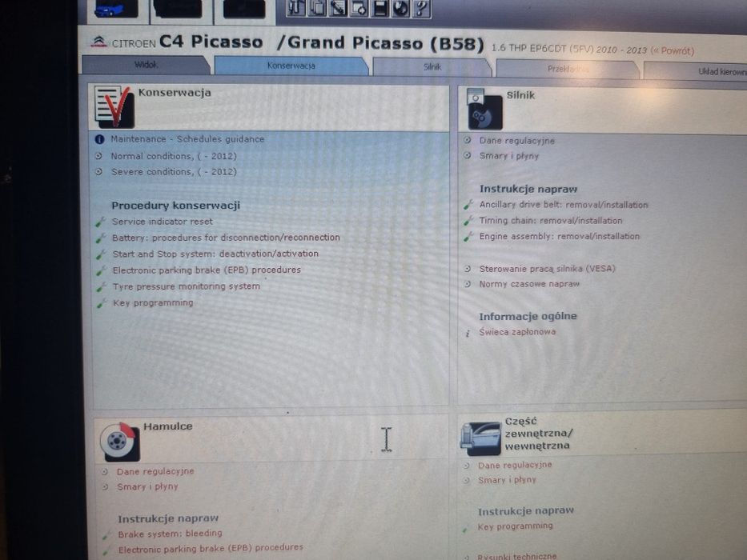
Task: Open Ancillary drive belt removal/installation
Action: (x=564, y=205)
